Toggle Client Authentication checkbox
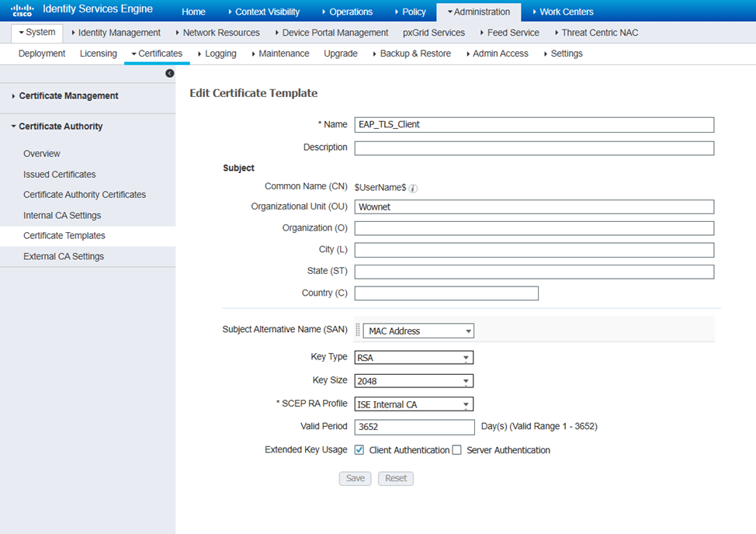The image size is (756, 534). [359, 449]
